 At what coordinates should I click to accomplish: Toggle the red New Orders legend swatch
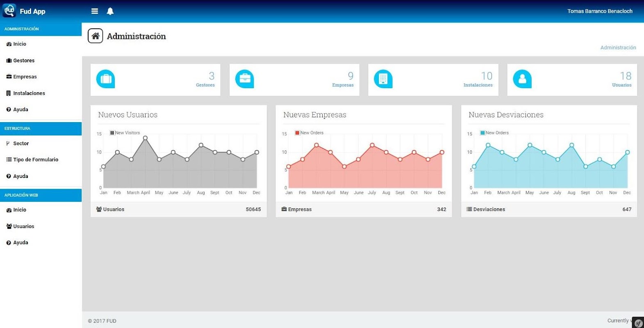pos(297,133)
